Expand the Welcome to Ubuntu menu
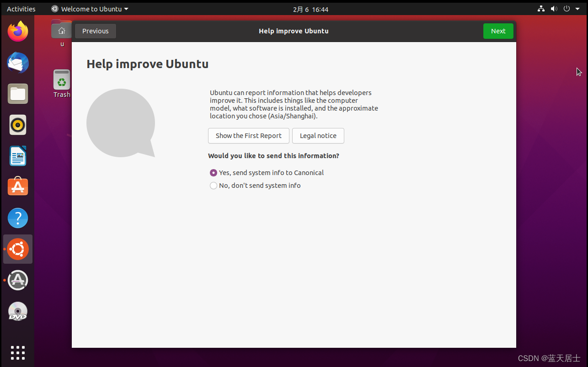 (90, 9)
